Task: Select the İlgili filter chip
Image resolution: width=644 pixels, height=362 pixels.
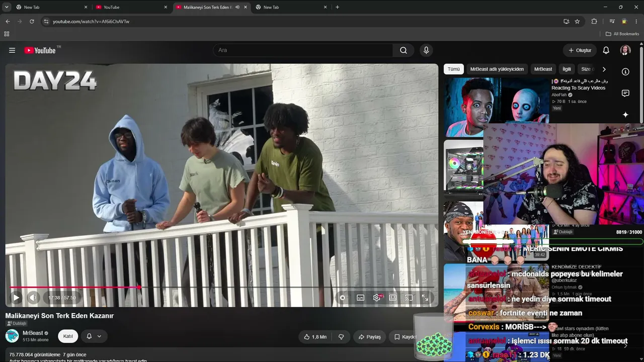Action: point(567,69)
